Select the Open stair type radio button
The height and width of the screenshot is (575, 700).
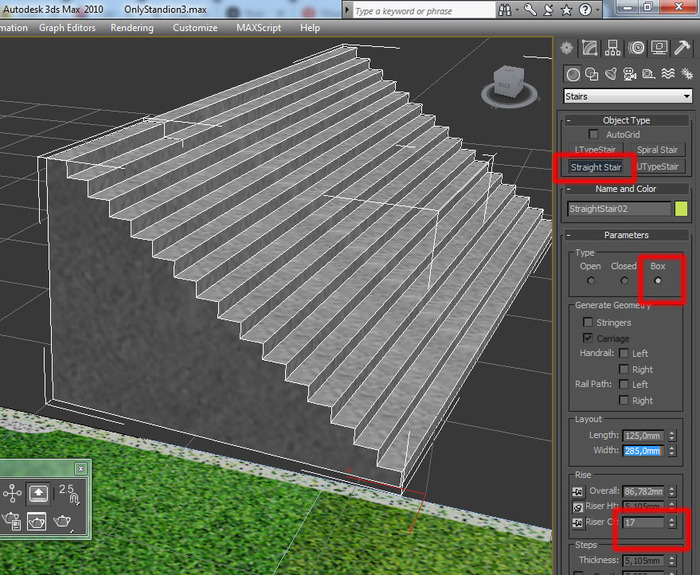[590, 281]
